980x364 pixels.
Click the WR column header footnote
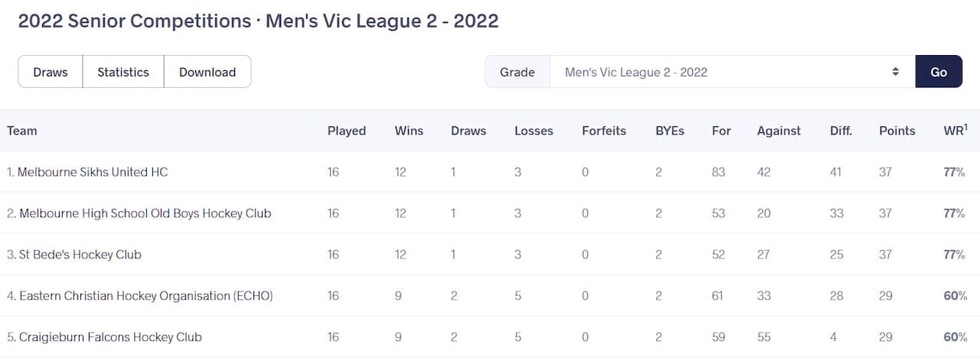965,126
